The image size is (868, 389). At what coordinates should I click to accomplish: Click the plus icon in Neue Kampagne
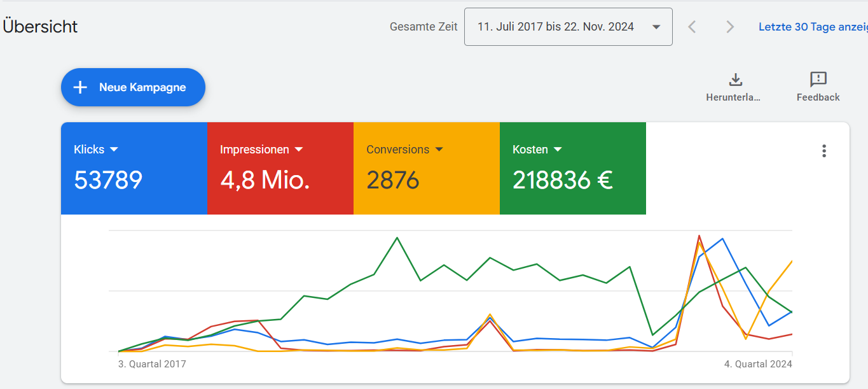coord(80,87)
